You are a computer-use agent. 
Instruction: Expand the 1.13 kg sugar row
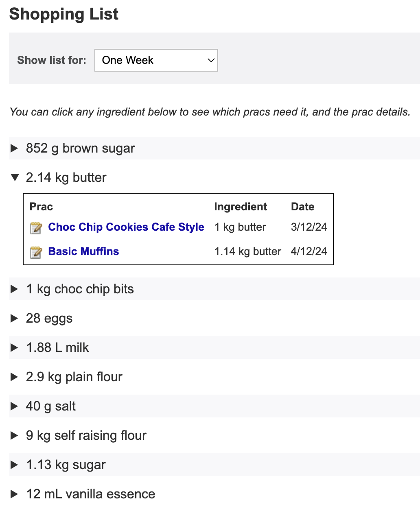[x=214, y=465]
